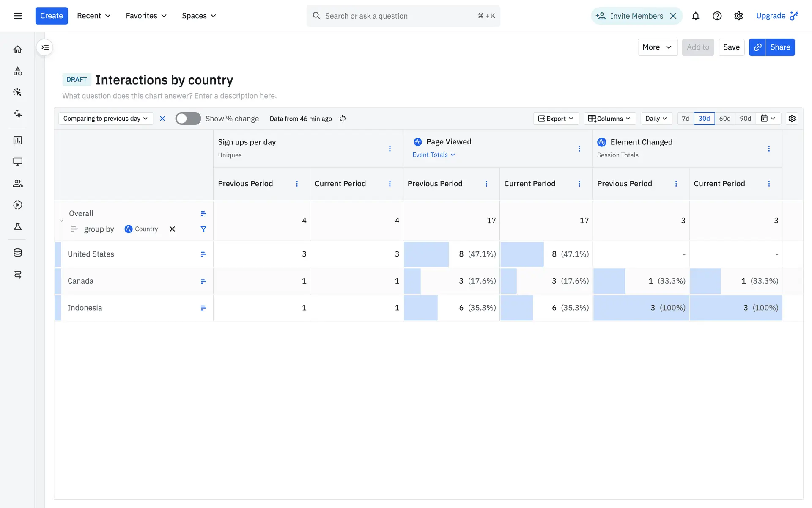812x508 pixels.
Task: Expand the Daily interval dropdown
Action: [656, 119]
